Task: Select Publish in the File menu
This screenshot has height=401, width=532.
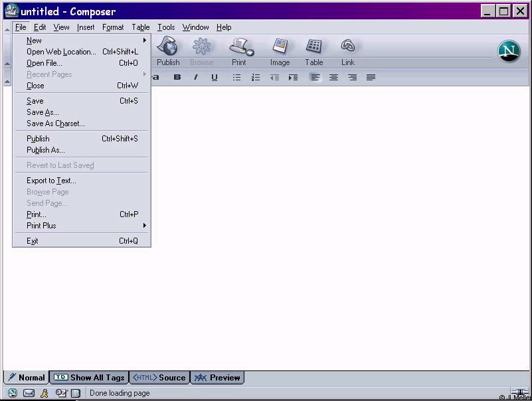Action: click(x=82, y=139)
